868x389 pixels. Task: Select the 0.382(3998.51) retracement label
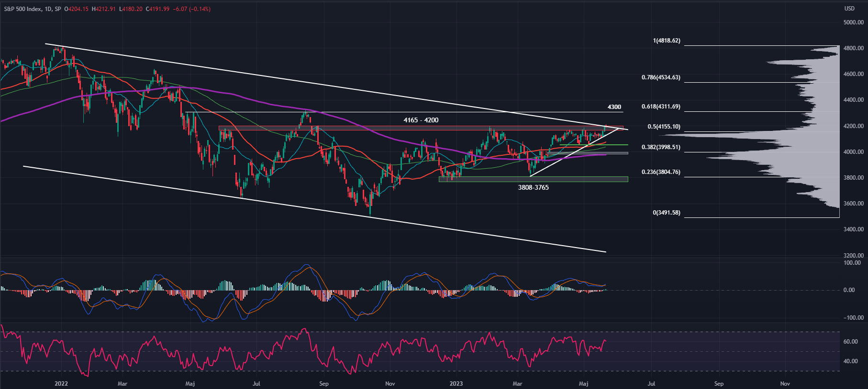[x=661, y=148]
